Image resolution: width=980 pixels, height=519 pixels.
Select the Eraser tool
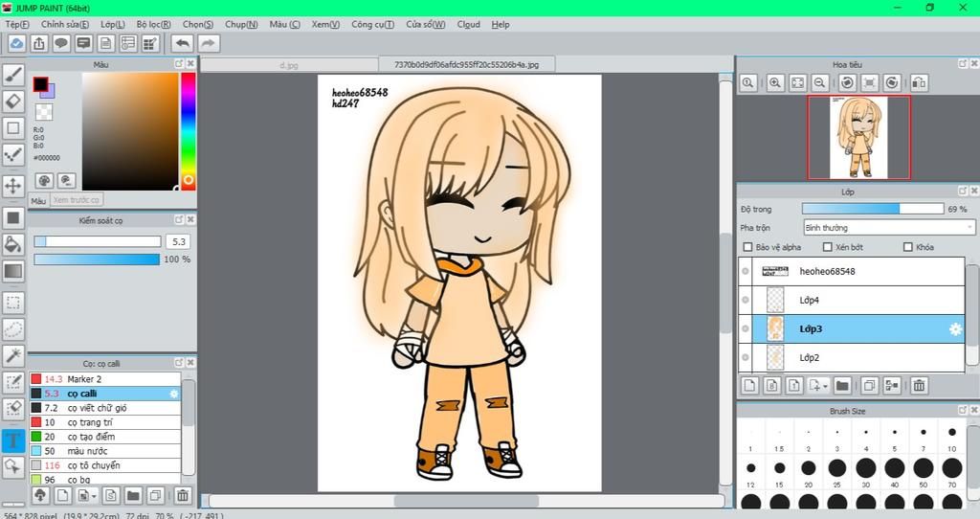pyautogui.click(x=13, y=101)
